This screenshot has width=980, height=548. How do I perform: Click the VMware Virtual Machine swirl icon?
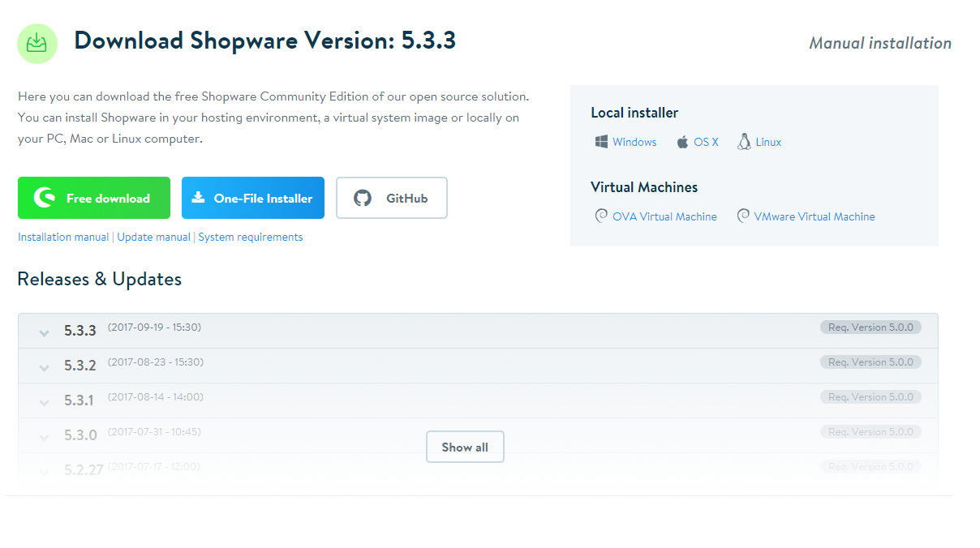tap(743, 216)
